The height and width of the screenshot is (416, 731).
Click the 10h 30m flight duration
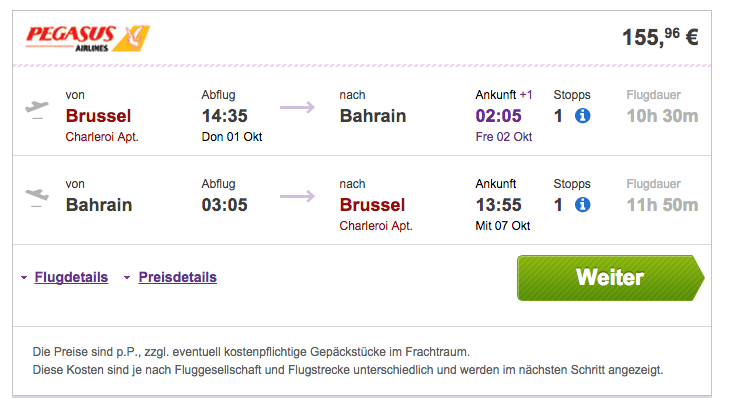click(x=662, y=116)
